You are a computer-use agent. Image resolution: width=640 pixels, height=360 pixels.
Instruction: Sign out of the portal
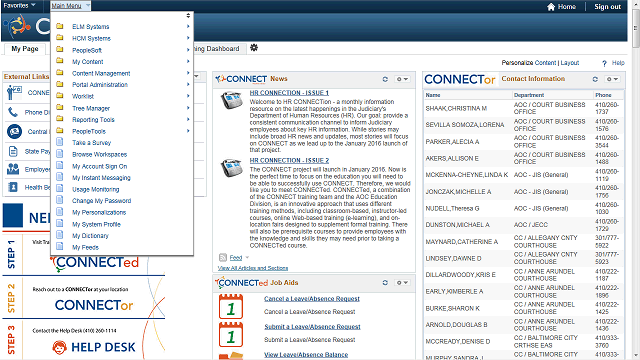[x=607, y=7]
